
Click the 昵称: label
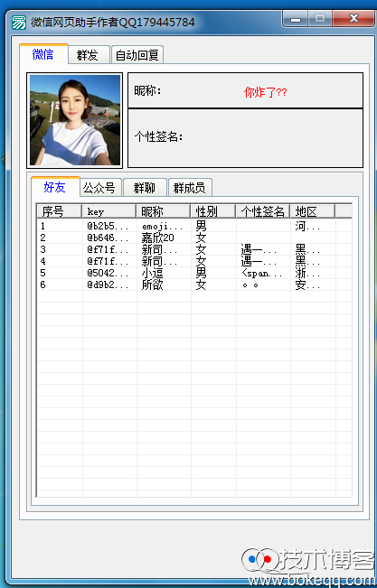[x=147, y=90]
